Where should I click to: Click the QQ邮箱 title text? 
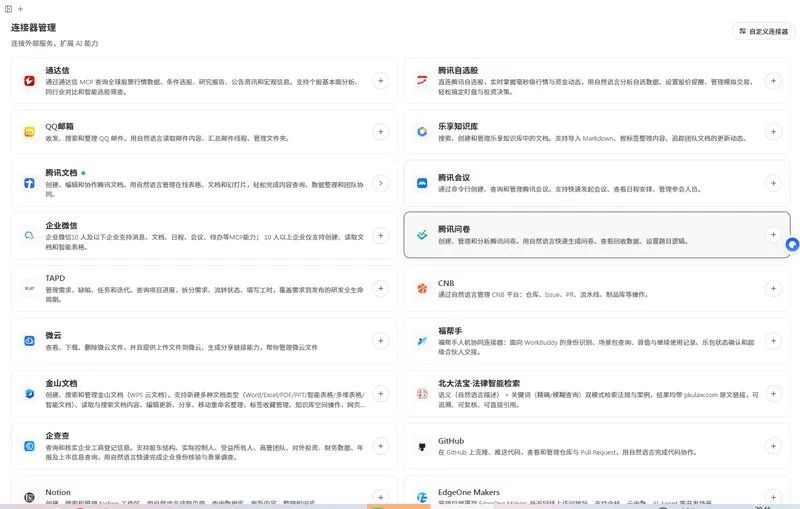[60, 126]
